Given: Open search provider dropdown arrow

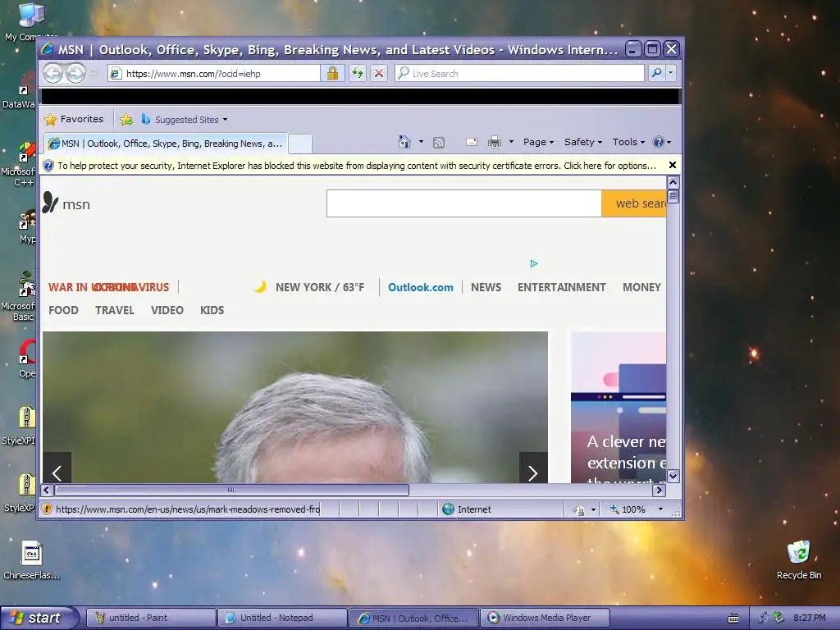Looking at the screenshot, I should click(670, 73).
